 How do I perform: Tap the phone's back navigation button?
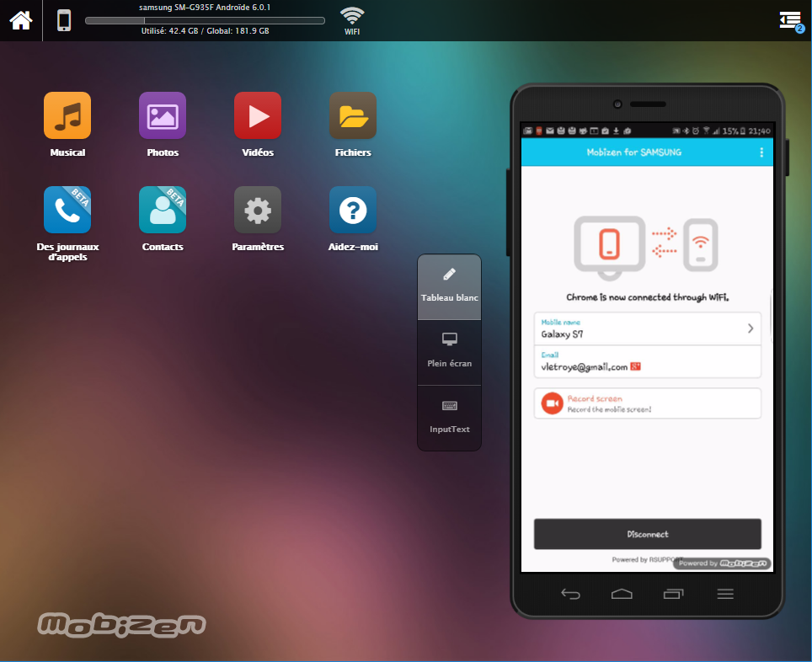(570, 594)
